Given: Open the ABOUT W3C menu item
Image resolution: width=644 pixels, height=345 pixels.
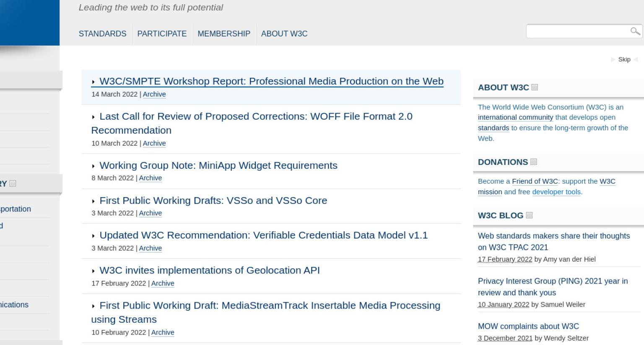Looking at the screenshot, I should point(284,34).
